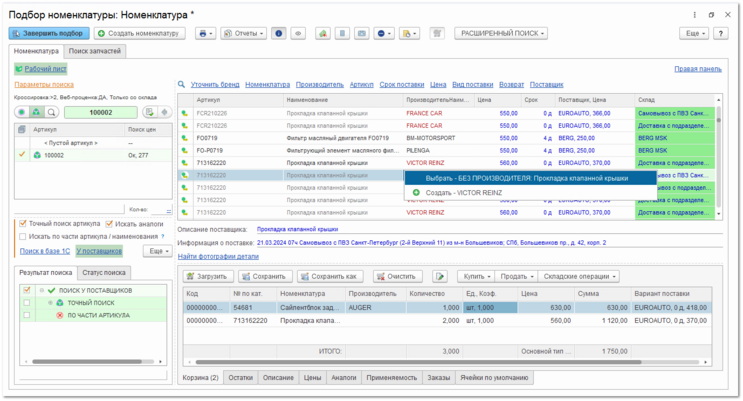Click the Кол-во equals icon
743x401 pixels.
coord(169,210)
